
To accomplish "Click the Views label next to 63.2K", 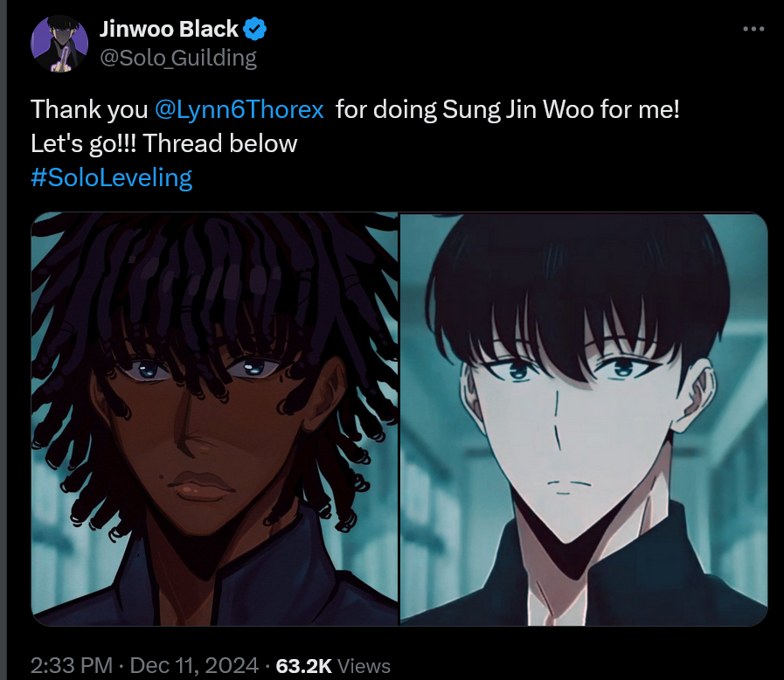I will pos(364,666).
